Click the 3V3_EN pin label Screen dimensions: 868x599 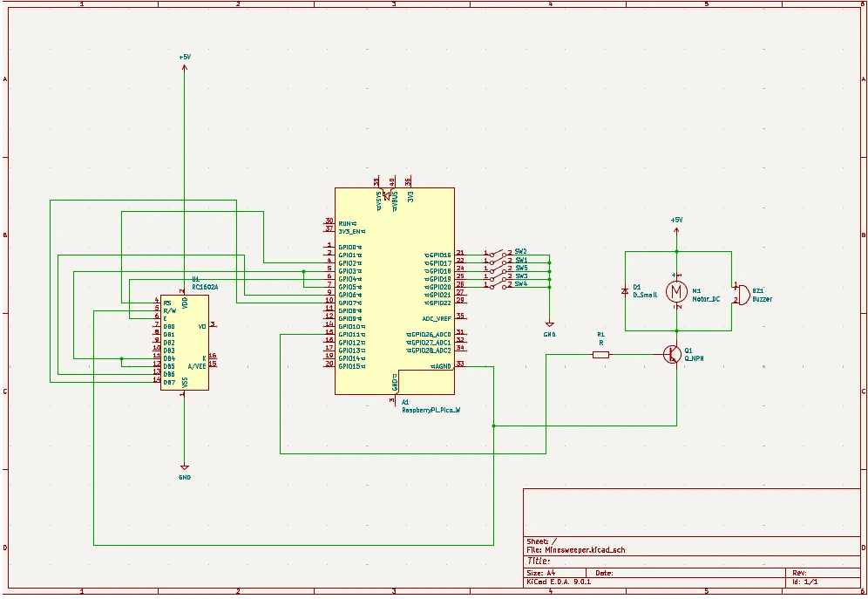(352, 231)
